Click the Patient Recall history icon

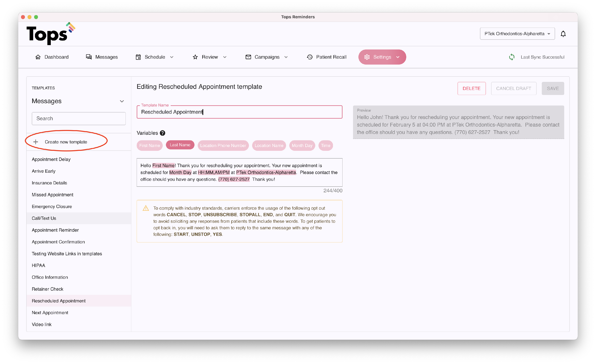tap(310, 57)
